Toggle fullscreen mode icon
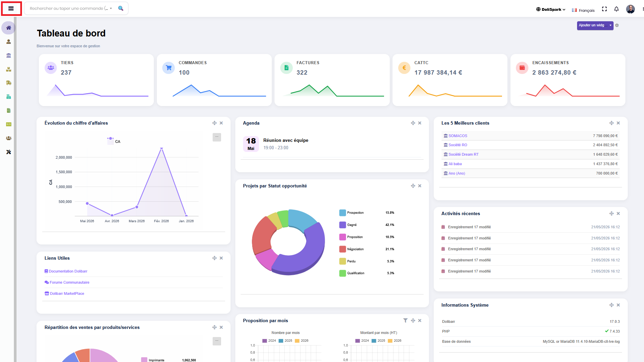Screen dimensions: 644x362 (x=604, y=9)
